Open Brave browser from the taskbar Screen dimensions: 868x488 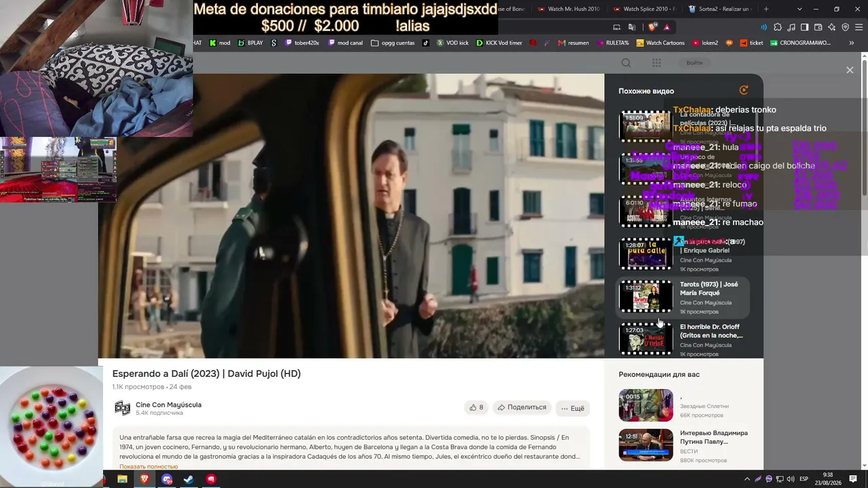(x=144, y=479)
